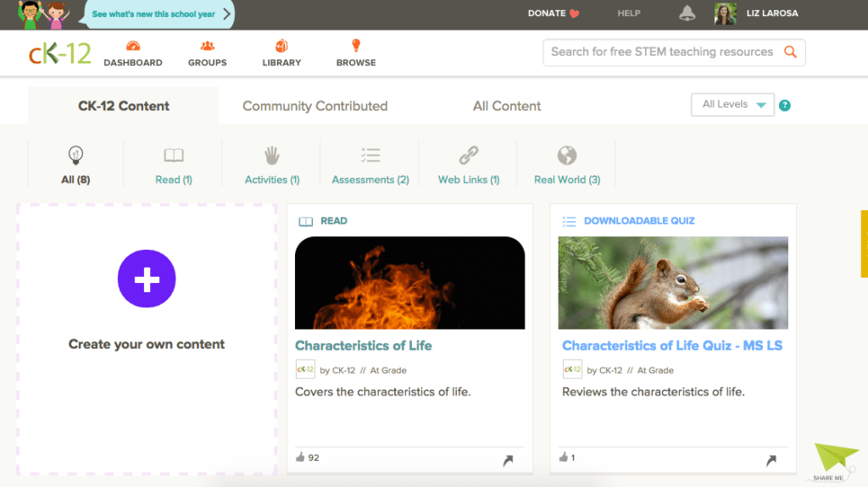Click the cartoon kids banner image
The width and height of the screenshot is (868, 487).
pyautogui.click(x=43, y=14)
